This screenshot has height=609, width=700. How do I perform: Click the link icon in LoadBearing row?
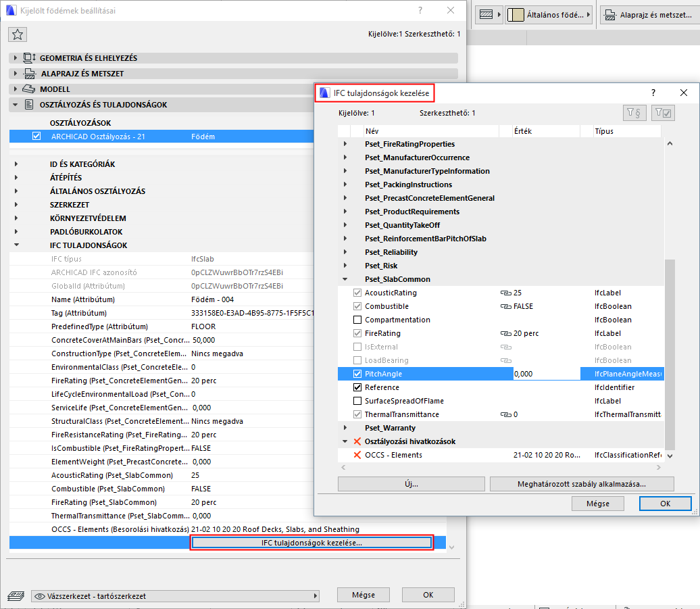coord(506,360)
